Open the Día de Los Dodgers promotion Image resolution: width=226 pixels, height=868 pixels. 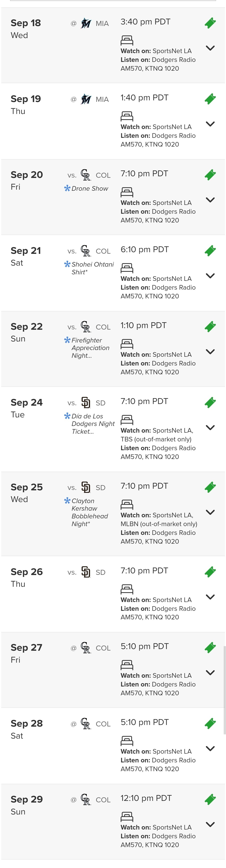(93, 424)
